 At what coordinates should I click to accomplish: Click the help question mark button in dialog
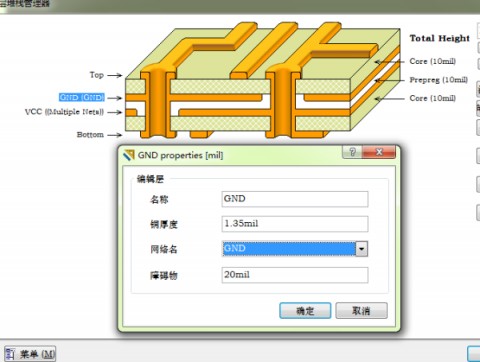tap(352, 152)
